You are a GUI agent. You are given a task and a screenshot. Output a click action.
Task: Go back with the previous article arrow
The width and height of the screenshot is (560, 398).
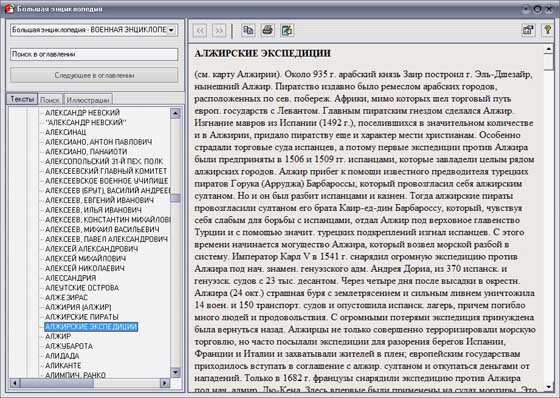[200, 30]
